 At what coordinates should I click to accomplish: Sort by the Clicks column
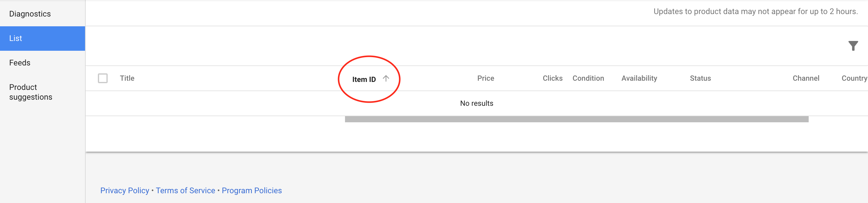click(552, 78)
